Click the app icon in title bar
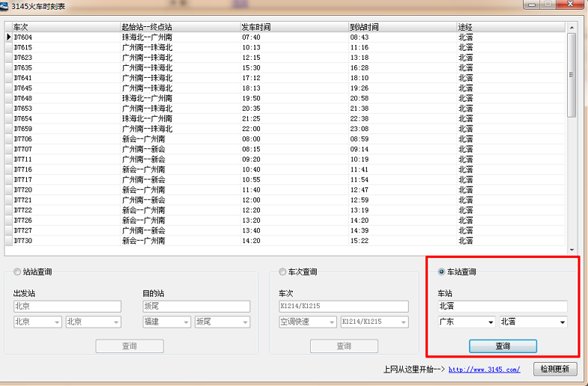Image resolution: width=588 pixels, height=386 pixels. [x=4, y=6]
